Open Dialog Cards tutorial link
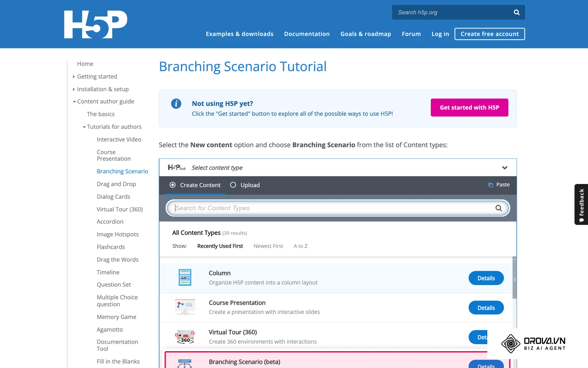 point(113,197)
